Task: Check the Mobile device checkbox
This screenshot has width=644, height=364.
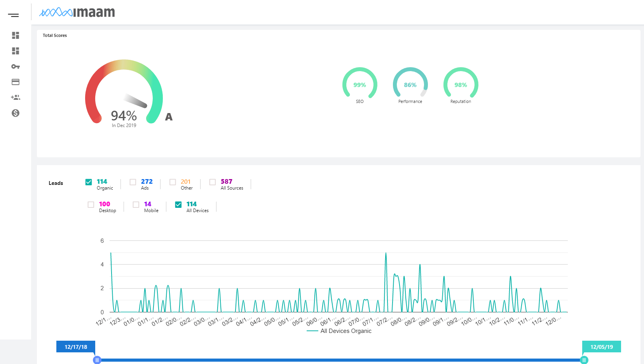Action: click(136, 204)
